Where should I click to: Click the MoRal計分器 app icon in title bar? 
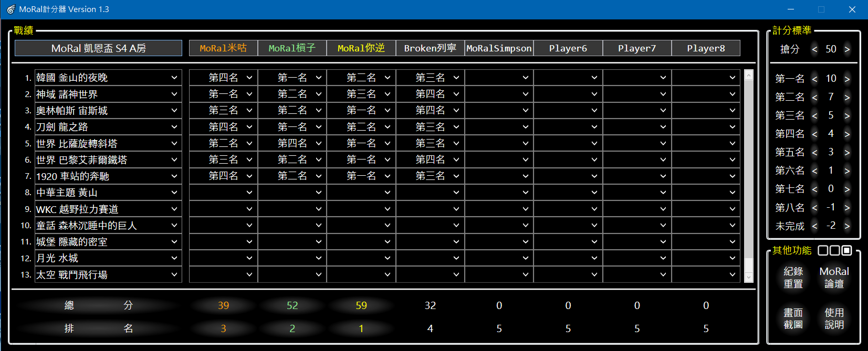click(x=11, y=9)
